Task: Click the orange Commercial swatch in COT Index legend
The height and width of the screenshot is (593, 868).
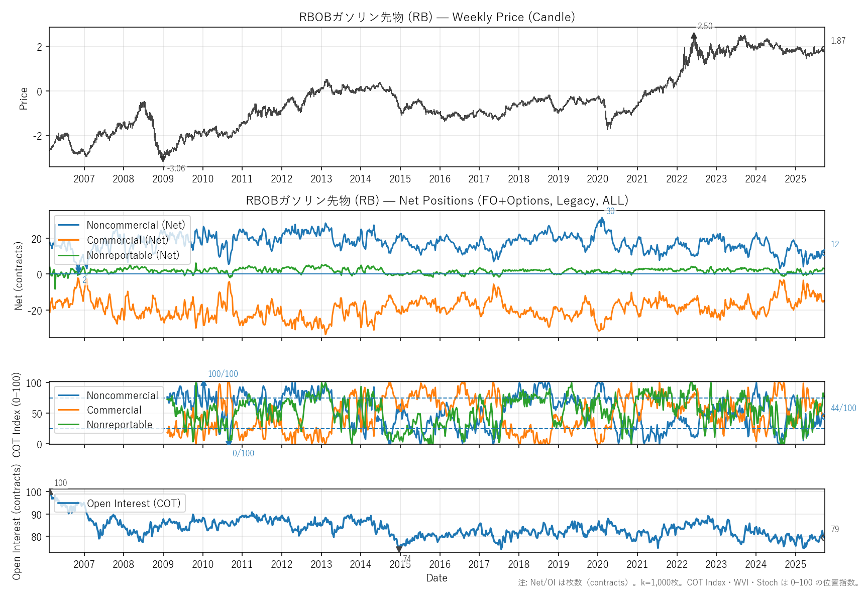Action: pos(69,410)
